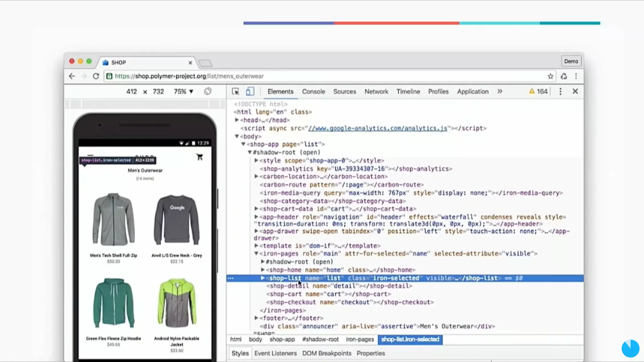
Task: Click the browser back arrow
Action: pos(72,76)
